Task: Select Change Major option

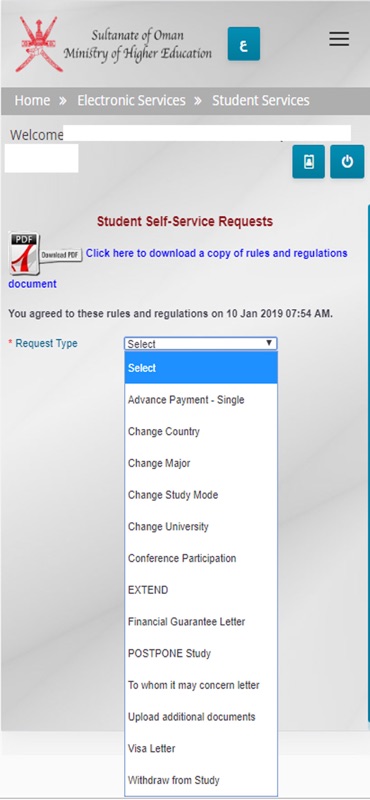Action: [x=201, y=463]
